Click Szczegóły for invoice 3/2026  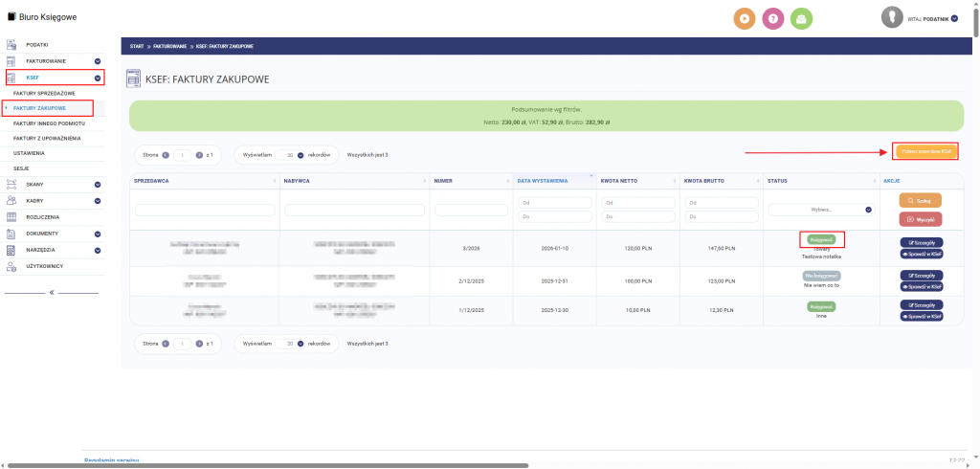click(x=922, y=243)
